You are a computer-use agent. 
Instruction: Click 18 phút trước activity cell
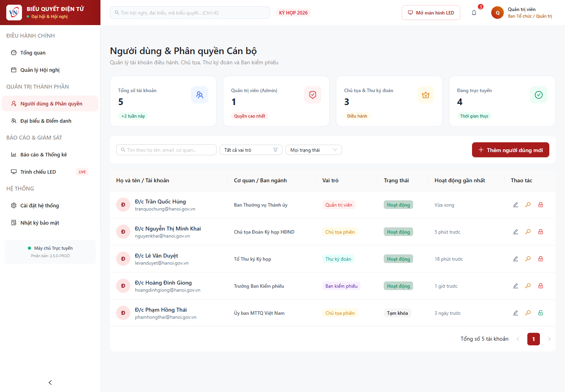[x=449, y=259]
